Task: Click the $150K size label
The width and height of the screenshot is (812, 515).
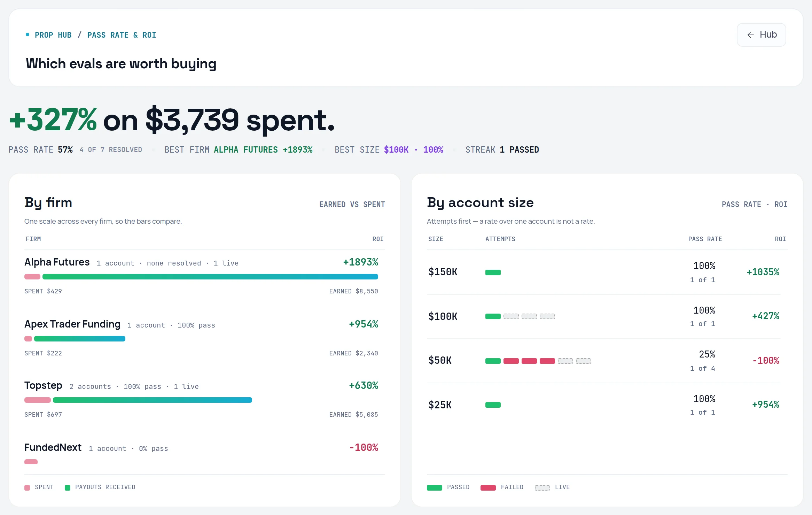Action: click(x=443, y=272)
